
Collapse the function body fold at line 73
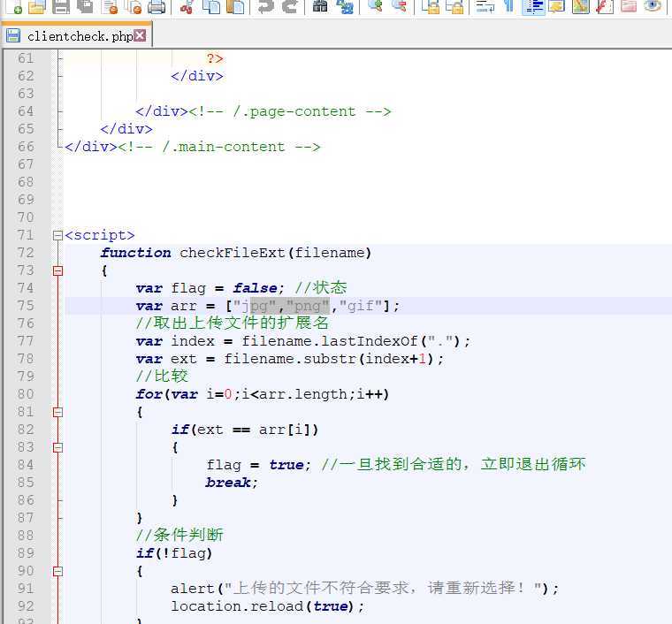coord(57,270)
